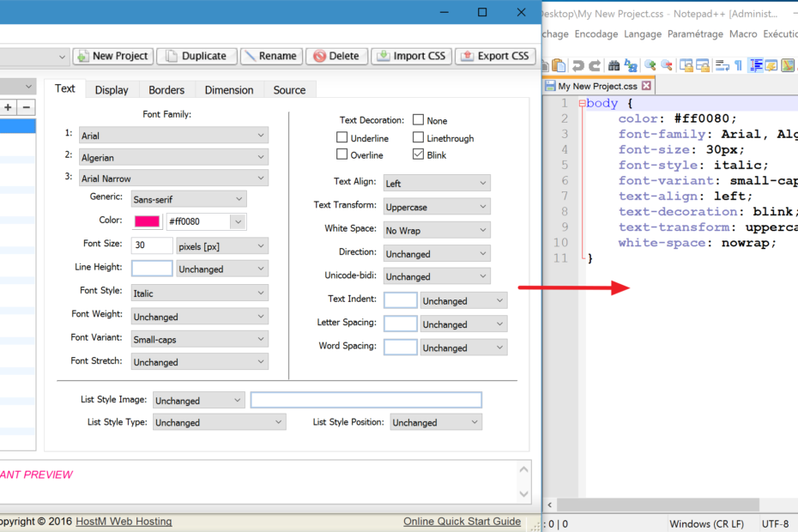This screenshot has width=798, height=532.
Task: Click the Export CSS button
Action: point(494,56)
